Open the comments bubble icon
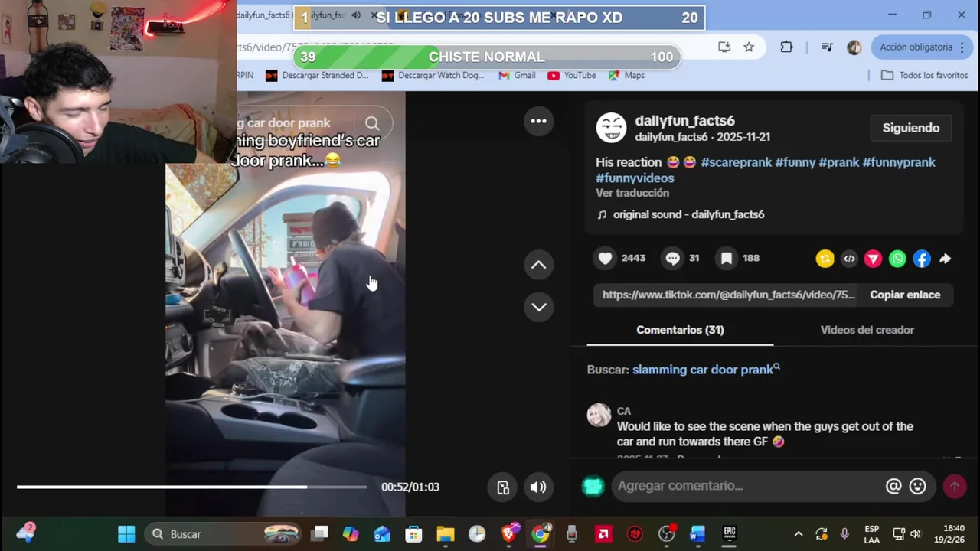The width and height of the screenshot is (980, 551). (673, 259)
